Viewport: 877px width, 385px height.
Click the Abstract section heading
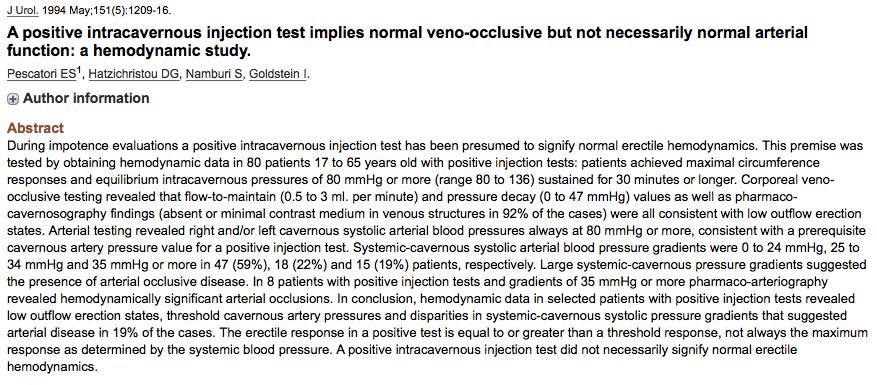(x=36, y=128)
